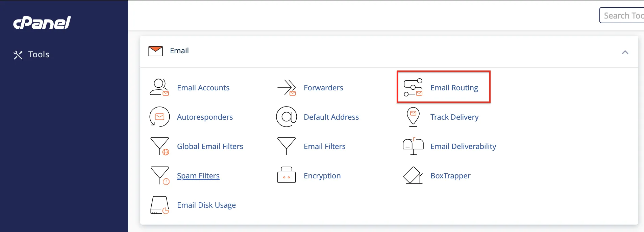Click the Email Accounts icon
This screenshot has height=232, width=644.
click(159, 88)
